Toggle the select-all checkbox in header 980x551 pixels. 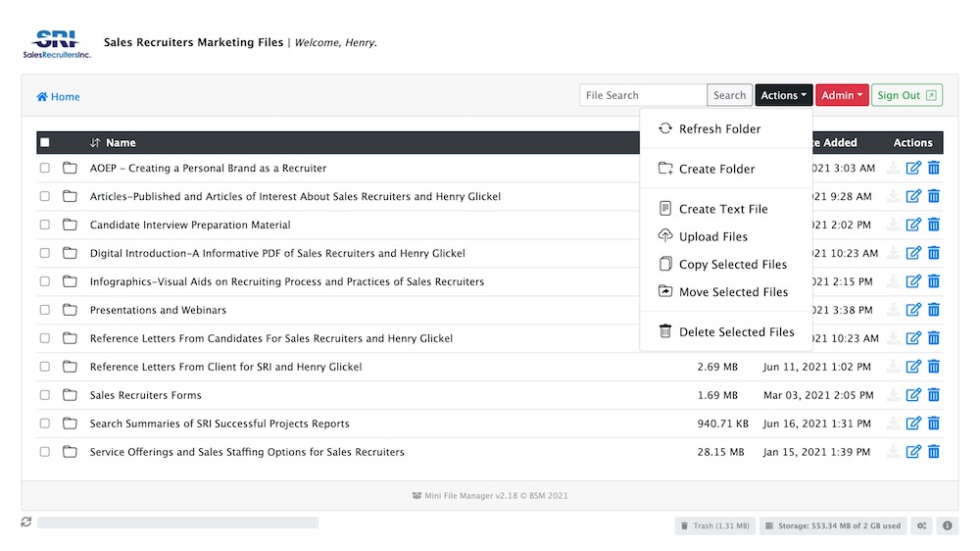click(x=45, y=142)
